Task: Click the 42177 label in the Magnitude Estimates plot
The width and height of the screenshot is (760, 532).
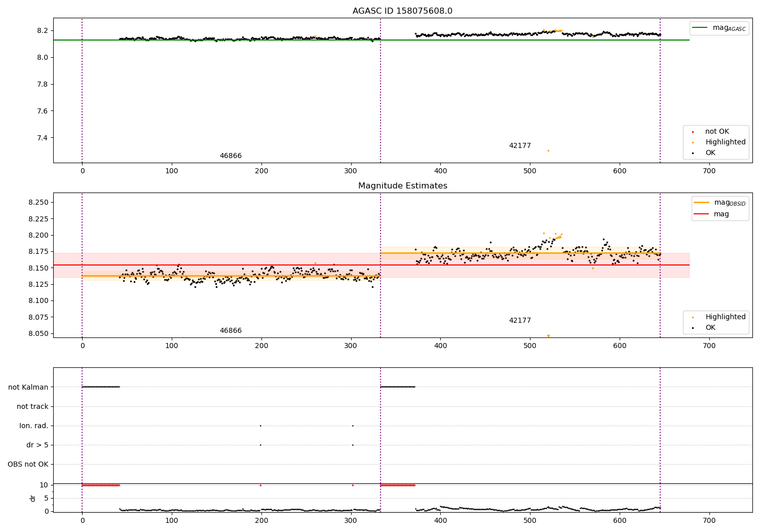Action: click(520, 321)
